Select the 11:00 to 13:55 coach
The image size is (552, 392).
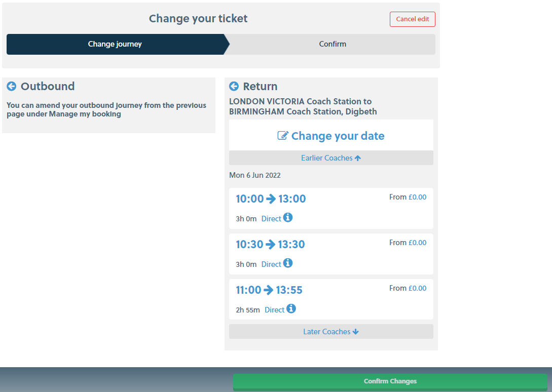click(x=331, y=299)
